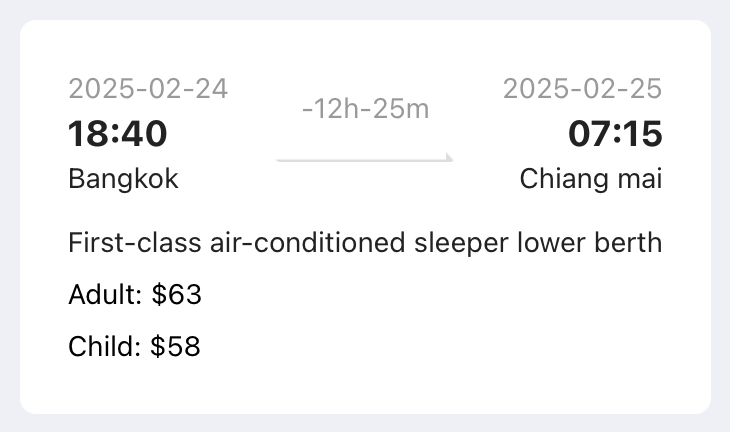This screenshot has height=432, width=730.
Task: Click the $58 price amount
Action: click(175, 347)
